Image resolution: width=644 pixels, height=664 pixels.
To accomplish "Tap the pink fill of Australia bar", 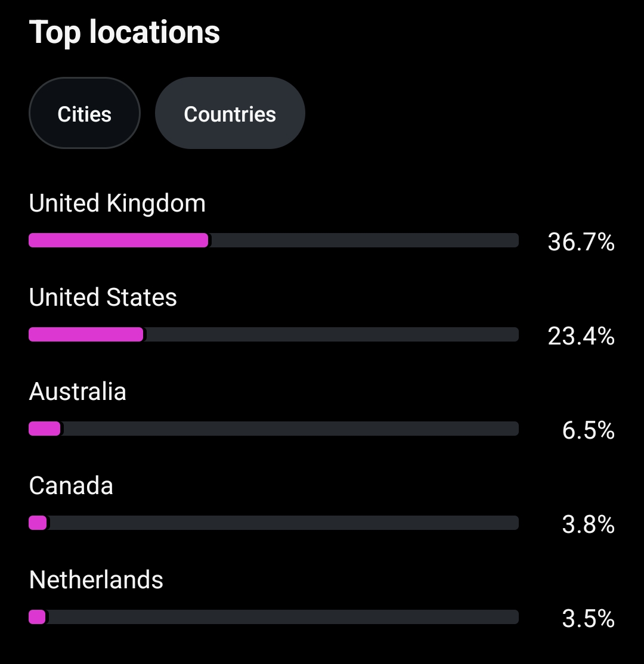I will 45,429.
